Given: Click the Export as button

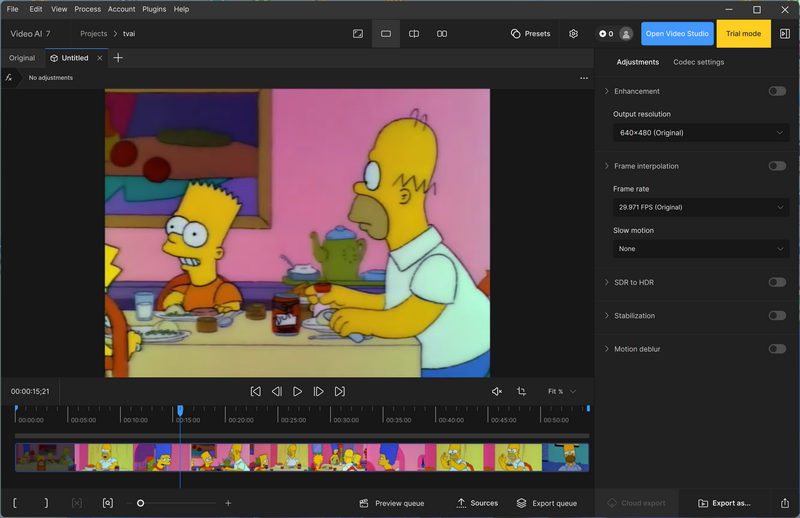Looking at the screenshot, I should pyautogui.click(x=724, y=503).
